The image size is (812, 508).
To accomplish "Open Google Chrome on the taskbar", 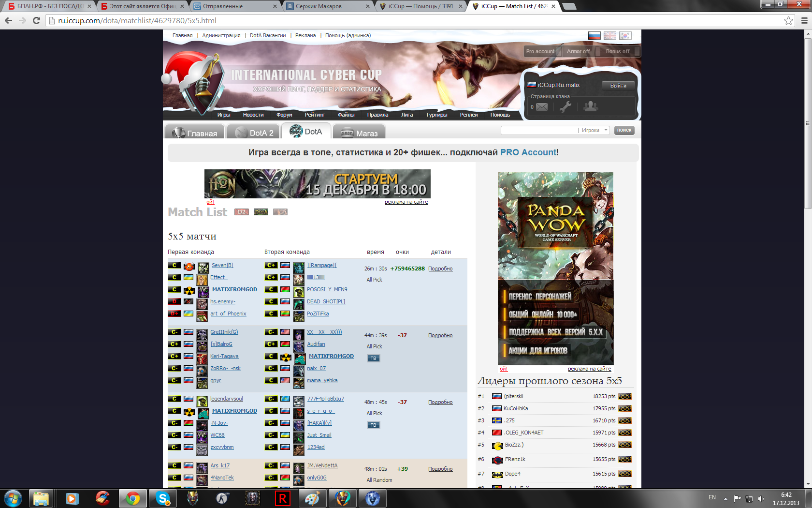I will pyautogui.click(x=132, y=498).
